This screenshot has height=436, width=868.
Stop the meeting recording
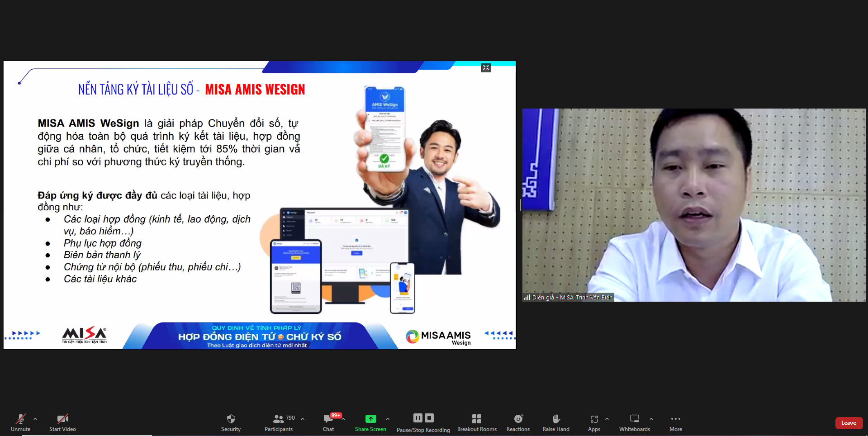click(429, 418)
